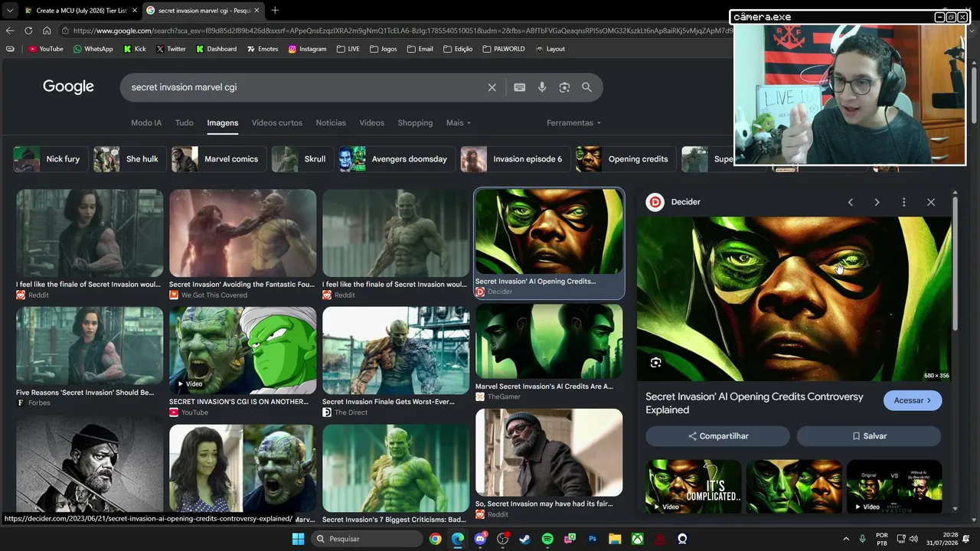
Task: Save the image with the Salvar button
Action: click(869, 436)
